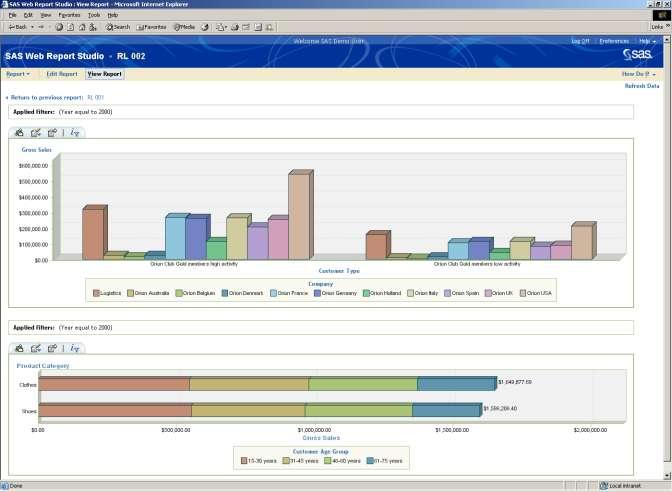672x492 pixels.
Task: Click first icon in Product Category chart toolbar
Action: (19, 348)
